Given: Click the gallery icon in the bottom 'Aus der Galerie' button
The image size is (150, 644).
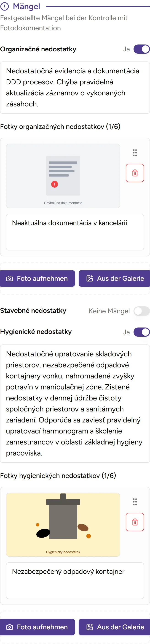Looking at the screenshot, I should 90,627.
